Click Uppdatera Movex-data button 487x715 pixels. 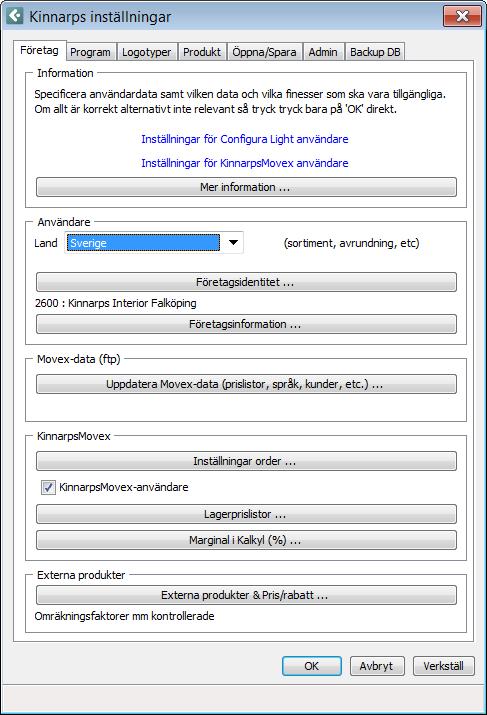246,384
